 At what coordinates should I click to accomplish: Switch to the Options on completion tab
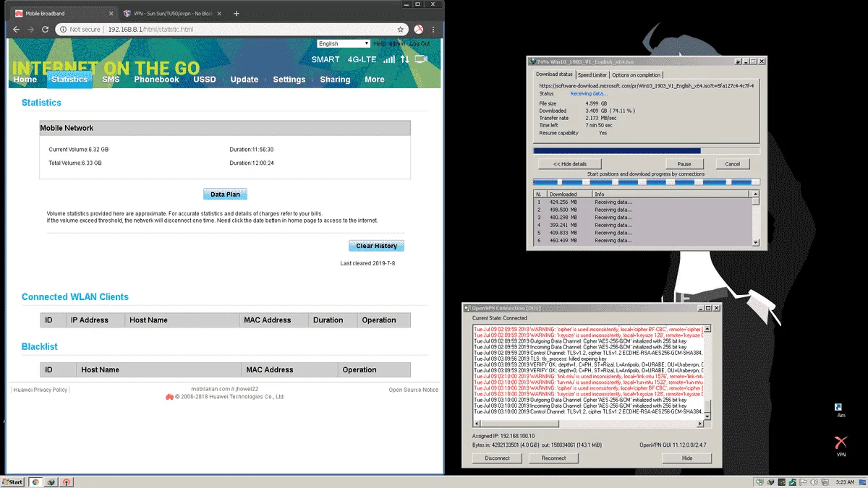tap(637, 74)
